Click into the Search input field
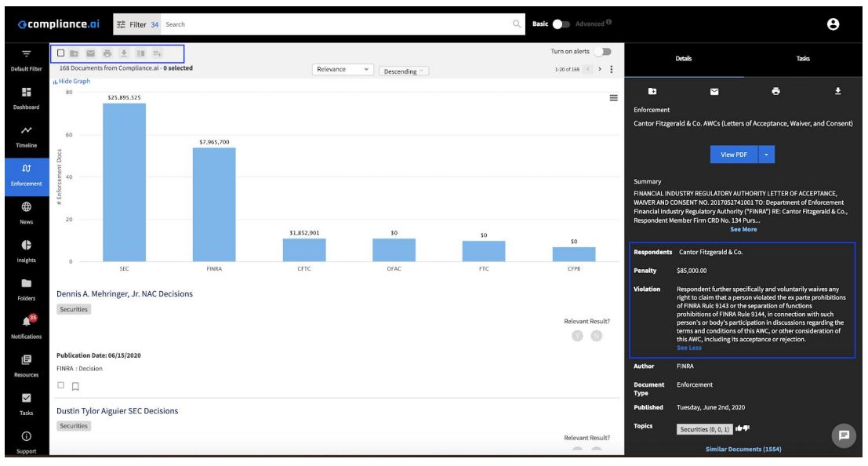868x466 pixels. tap(338, 24)
